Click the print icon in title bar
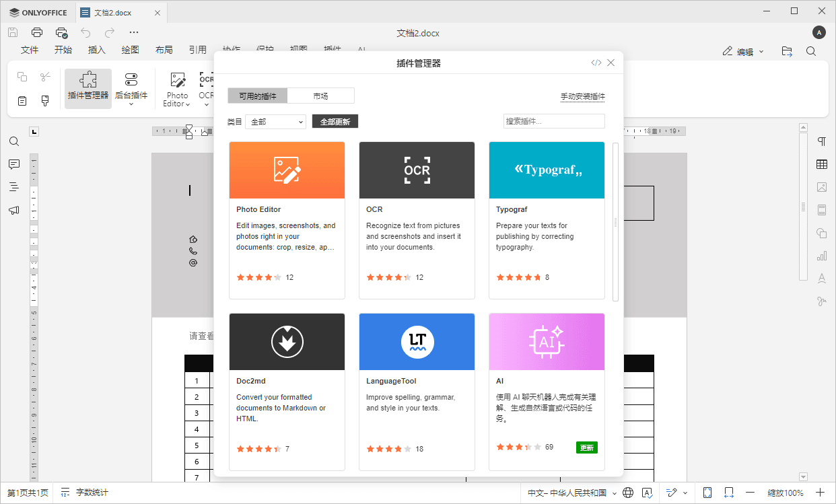 point(37,32)
